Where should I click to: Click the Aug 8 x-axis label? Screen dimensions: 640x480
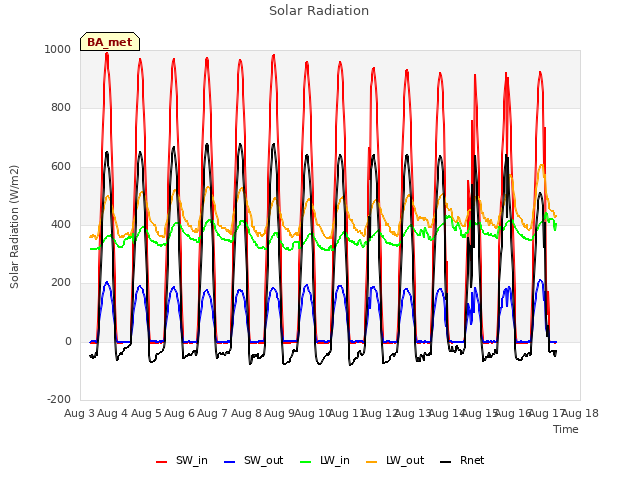(246, 413)
